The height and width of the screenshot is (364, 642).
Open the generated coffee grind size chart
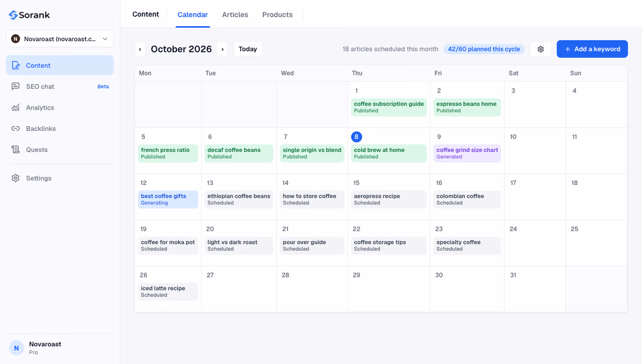(467, 153)
